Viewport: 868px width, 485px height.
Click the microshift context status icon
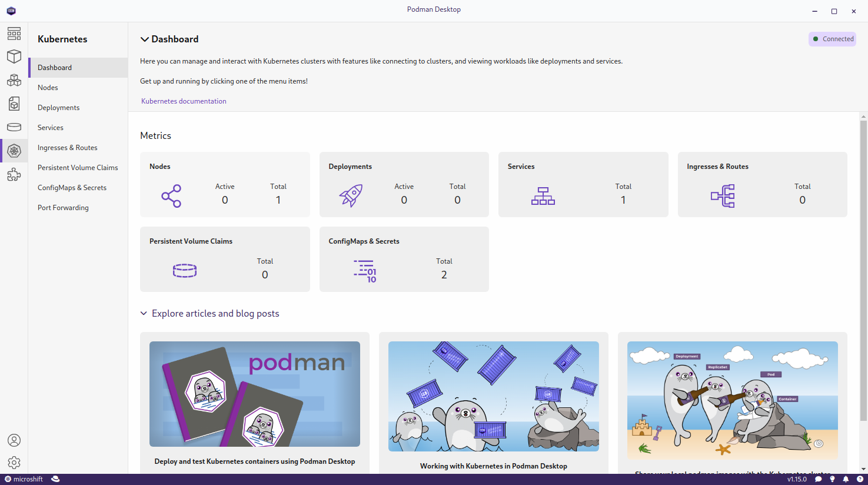(8, 479)
